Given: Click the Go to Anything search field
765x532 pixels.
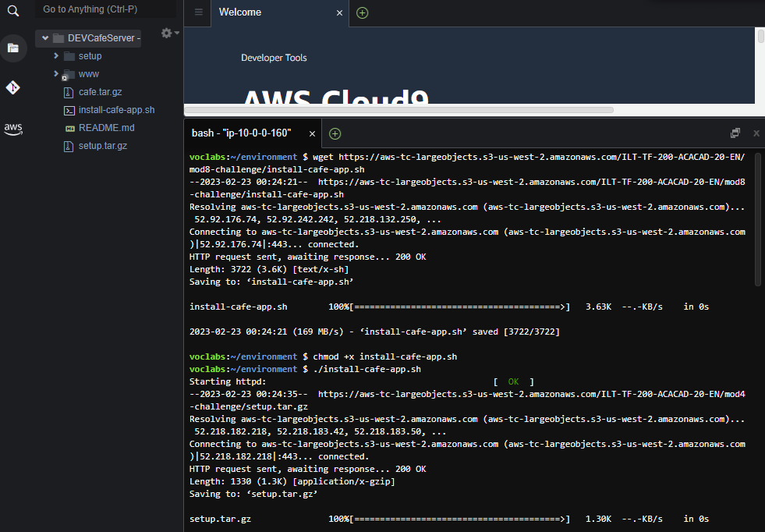Looking at the screenshot, I should pyautogui.click(x=105, y=9).
